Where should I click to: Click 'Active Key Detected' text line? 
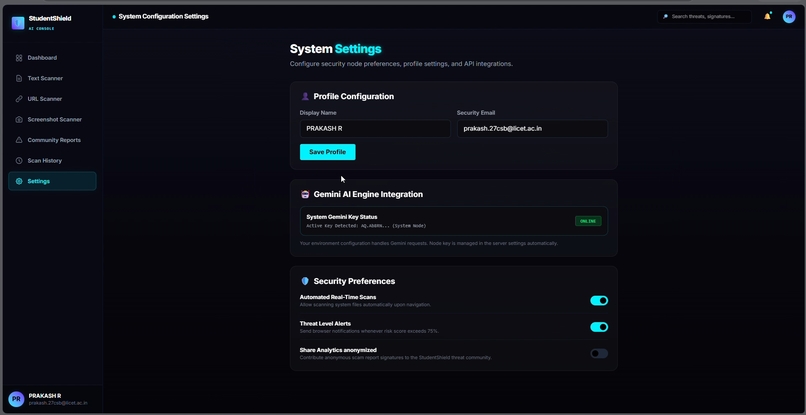(366, 226)
